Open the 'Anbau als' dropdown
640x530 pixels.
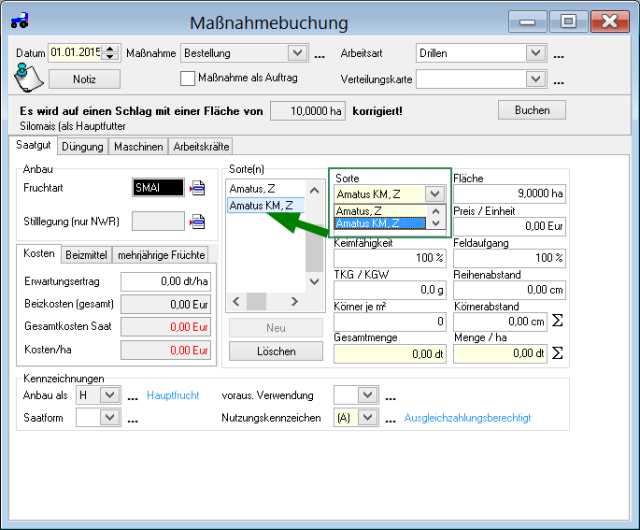point(110,396)
